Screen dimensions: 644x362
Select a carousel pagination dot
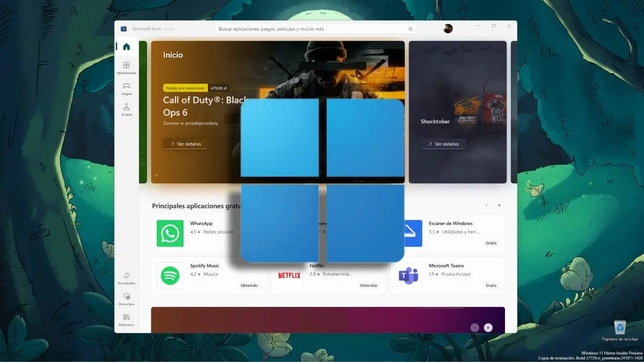tap(474, 327)
